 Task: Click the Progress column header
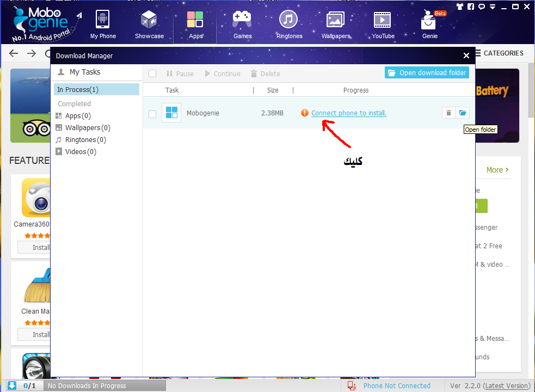[356, 90]
